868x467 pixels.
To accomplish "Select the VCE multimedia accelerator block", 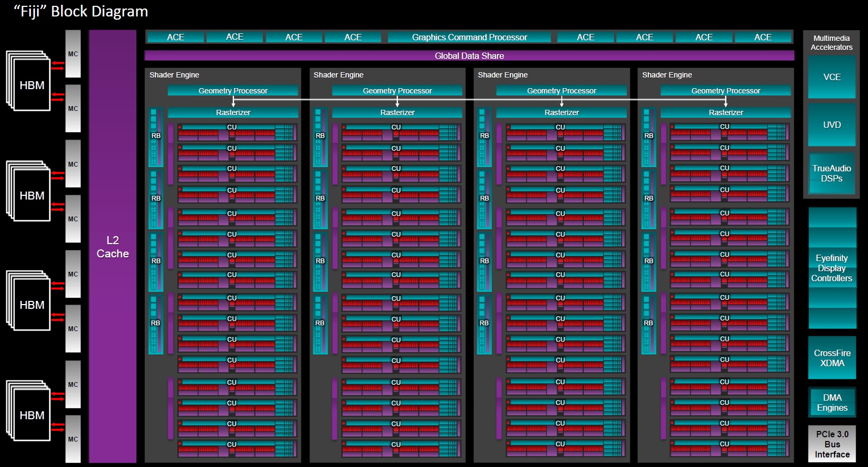I will (x=831, y=77).
